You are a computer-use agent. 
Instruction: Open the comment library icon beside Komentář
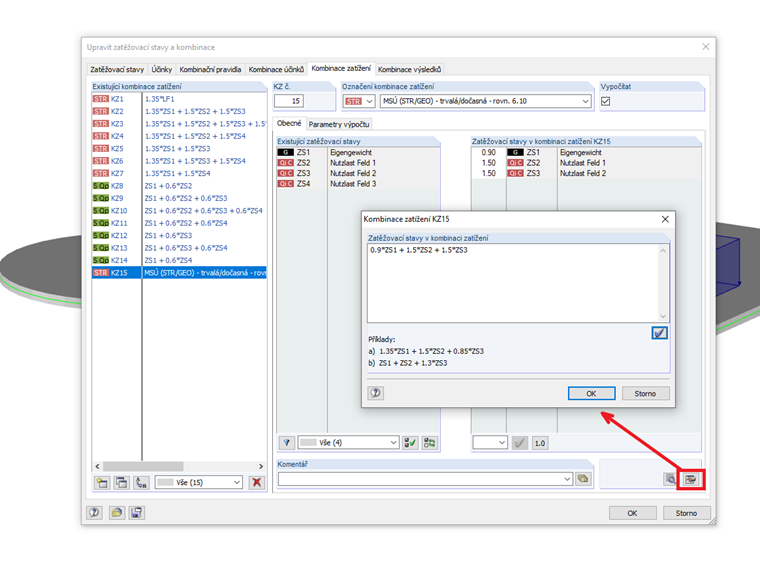point(583,479)
